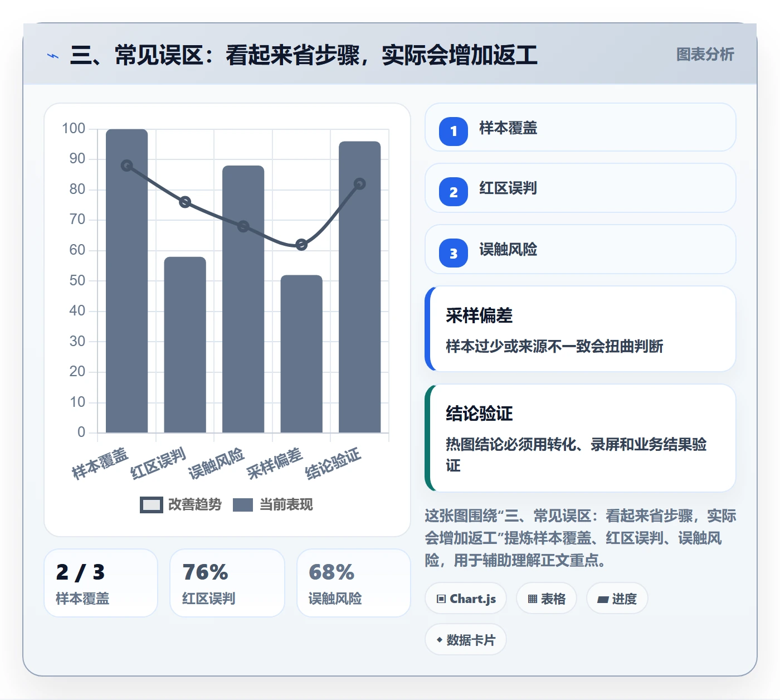Click the trend line point over 红区误判
780x700 pixels.
point(185,202)
